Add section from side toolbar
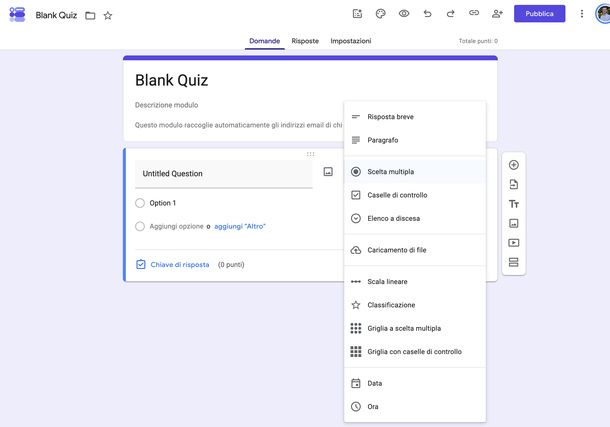The width and height of the screenshot is (610, 427). [x=514, y=262]
